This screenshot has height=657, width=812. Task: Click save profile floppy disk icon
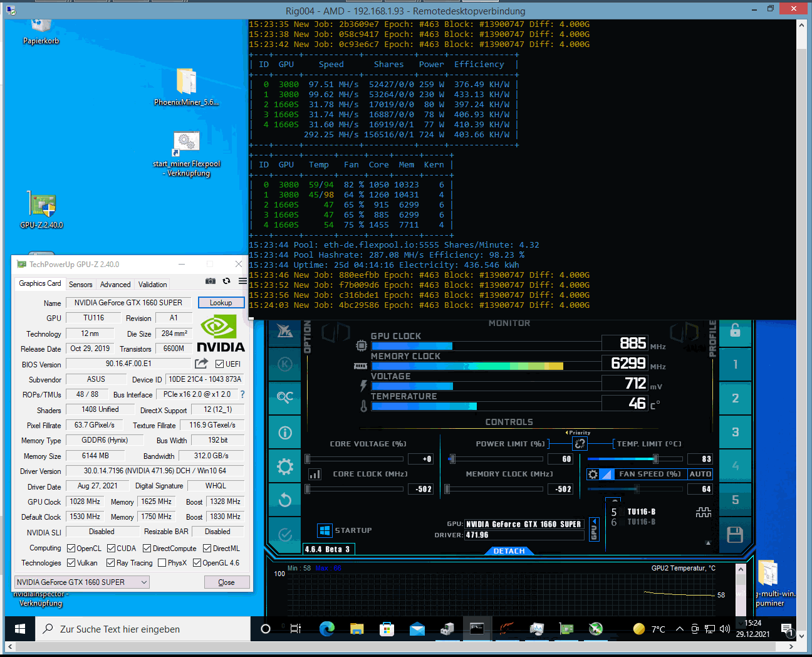click(x=736, y=534)
